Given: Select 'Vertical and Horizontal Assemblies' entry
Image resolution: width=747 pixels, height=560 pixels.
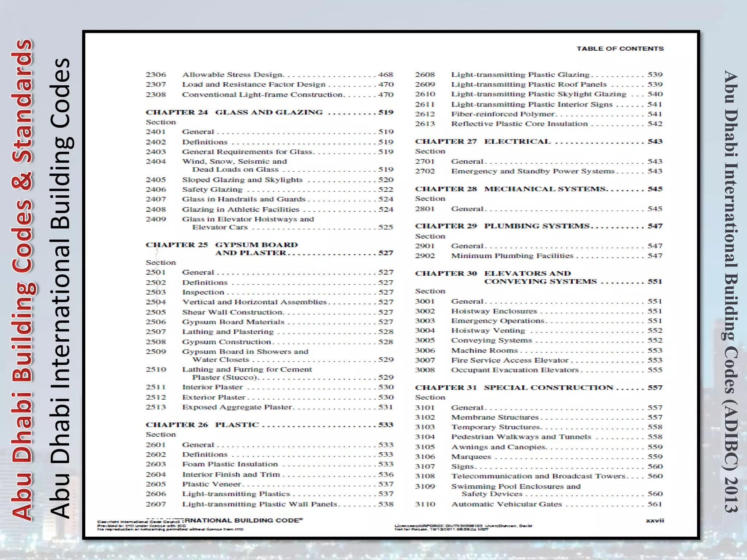Looking at the screenshot, I should [x=270, y=302].
